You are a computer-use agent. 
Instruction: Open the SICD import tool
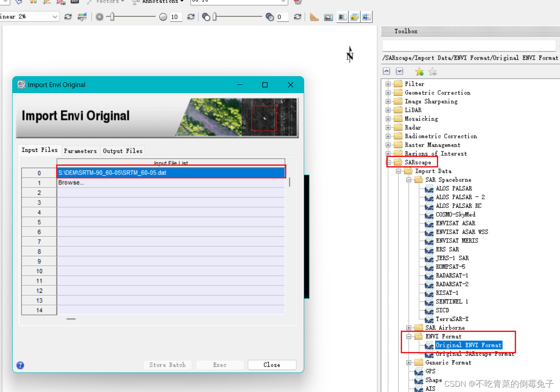[x=443, y=310]
